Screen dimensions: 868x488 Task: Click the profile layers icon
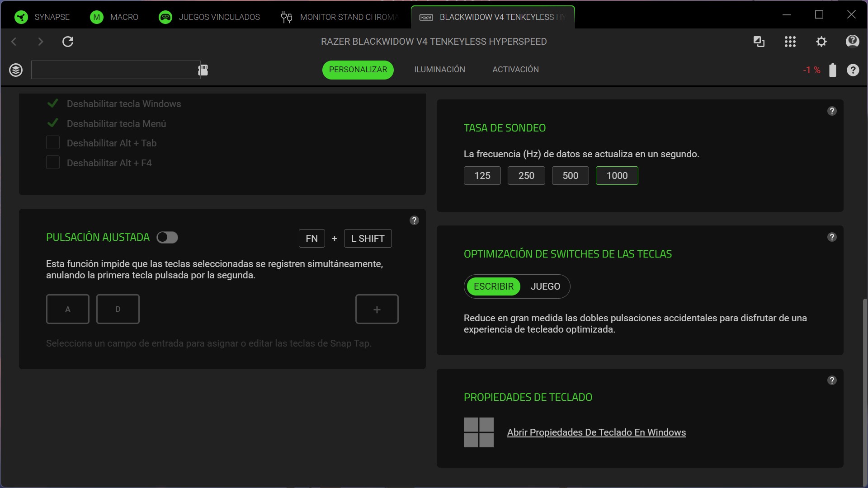[x=16, y=70]
